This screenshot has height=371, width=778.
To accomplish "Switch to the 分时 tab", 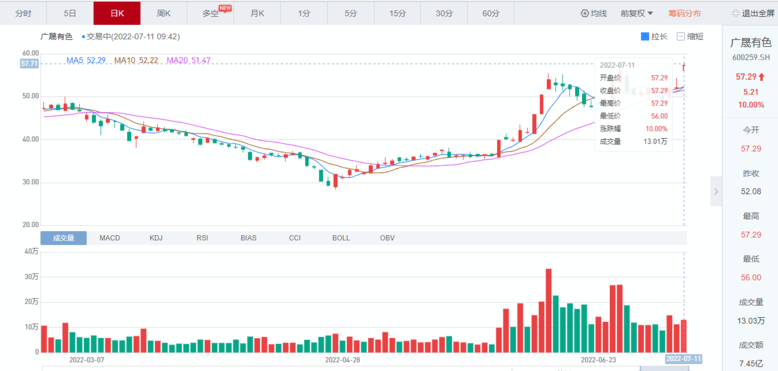I will [23, 13].
